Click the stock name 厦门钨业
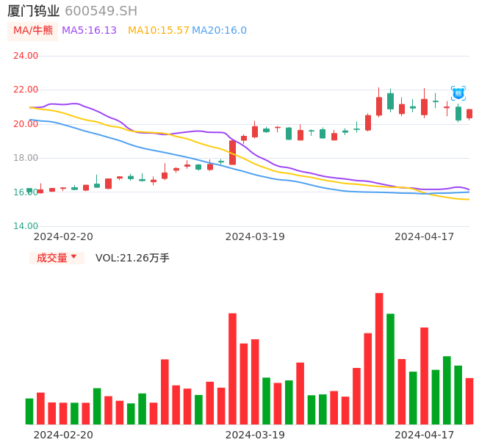Screen dimensions: 504x445 point(34,11)
